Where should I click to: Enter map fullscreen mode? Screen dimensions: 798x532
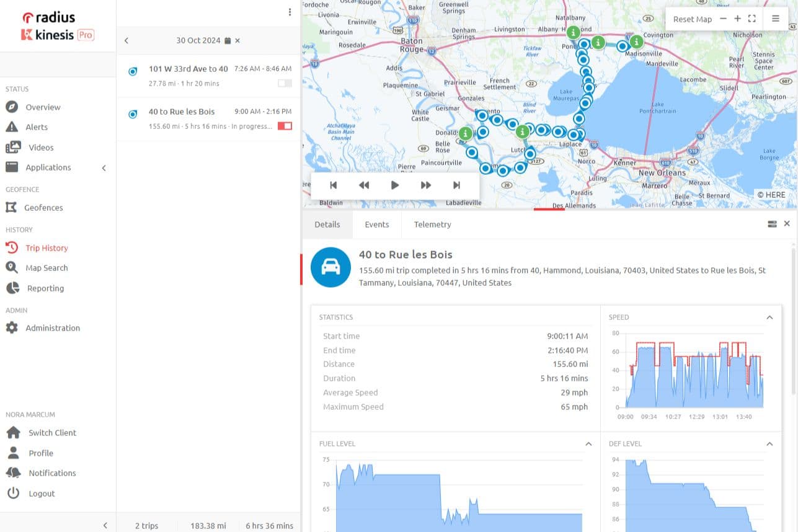point(751,19)
